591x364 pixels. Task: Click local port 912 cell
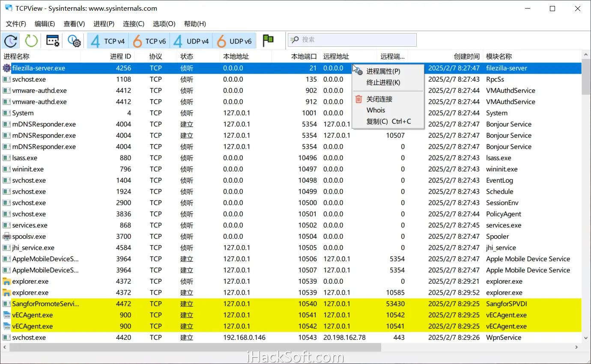click(x=311, y=102)
